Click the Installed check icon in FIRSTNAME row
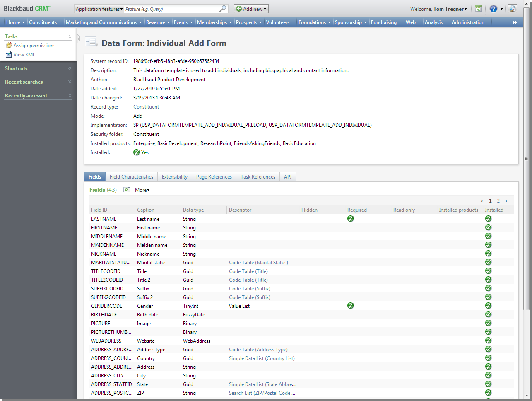 (x=489, y=227)
